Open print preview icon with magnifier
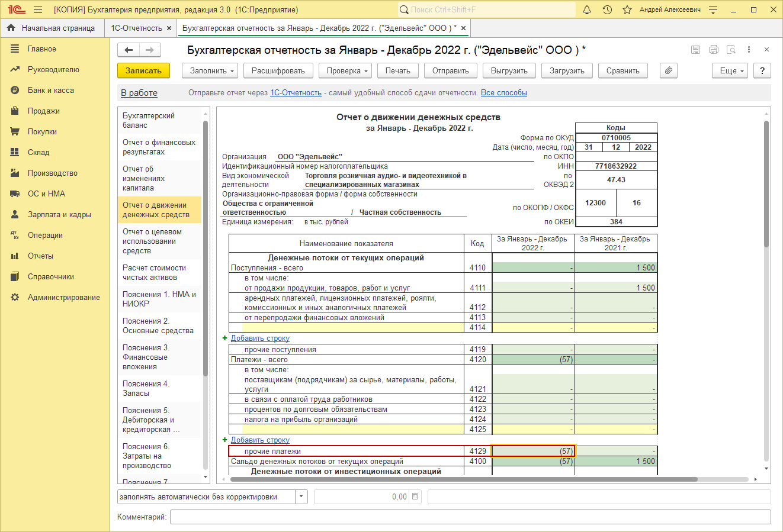 [x=731, y=50]
